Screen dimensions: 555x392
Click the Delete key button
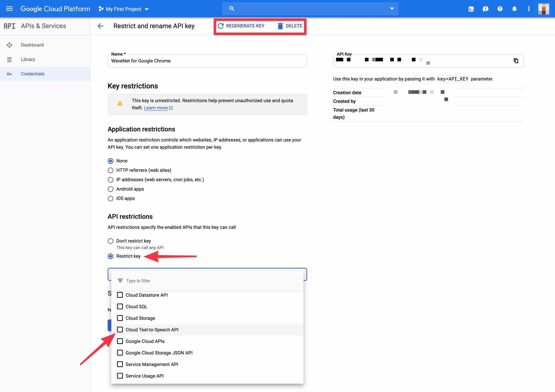coord(290,26)
